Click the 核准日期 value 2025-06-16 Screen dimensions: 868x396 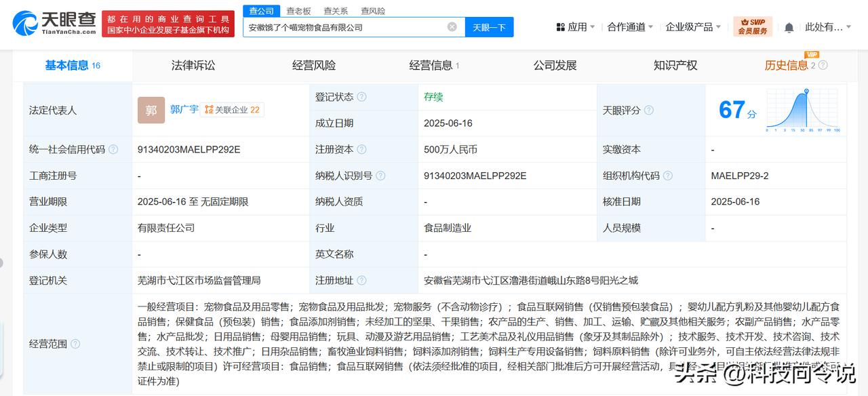pyautogui.click(x=735, y=201)
